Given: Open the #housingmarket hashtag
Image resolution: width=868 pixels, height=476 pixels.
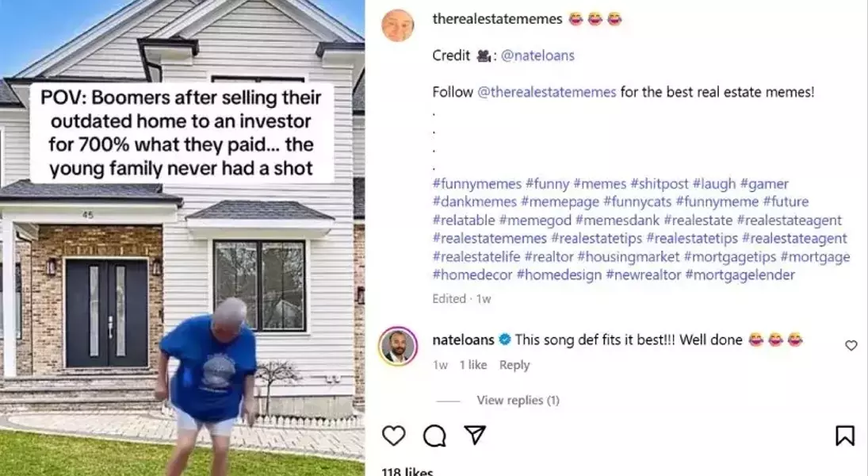Looking at the screenshot, I should (x=629, y=256).
